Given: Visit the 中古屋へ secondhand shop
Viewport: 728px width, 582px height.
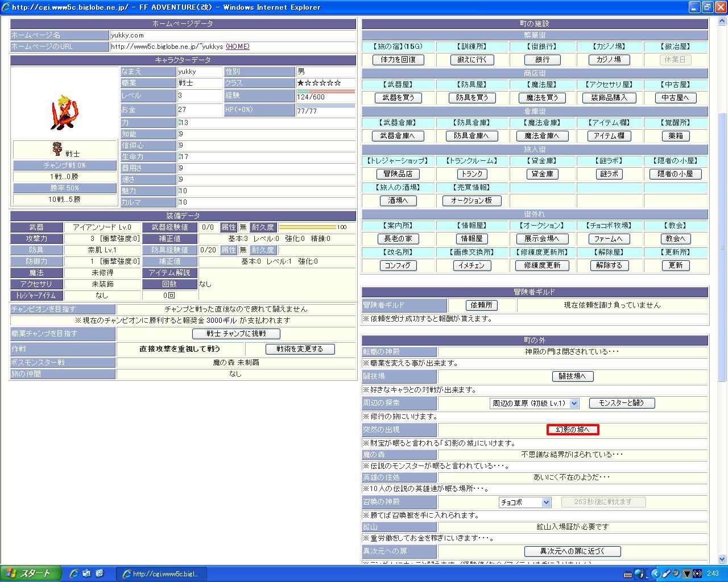Looking at the screenshot, I should coord(676,98).
